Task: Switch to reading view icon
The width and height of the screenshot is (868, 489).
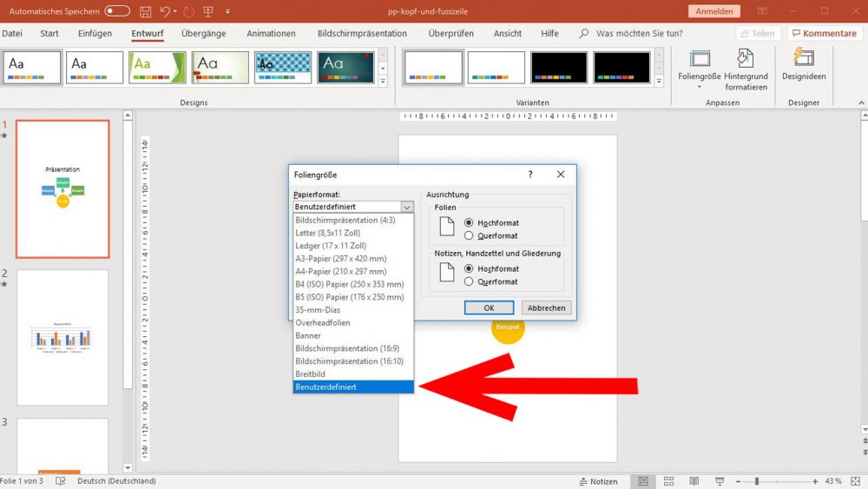Action: (694, 481)
